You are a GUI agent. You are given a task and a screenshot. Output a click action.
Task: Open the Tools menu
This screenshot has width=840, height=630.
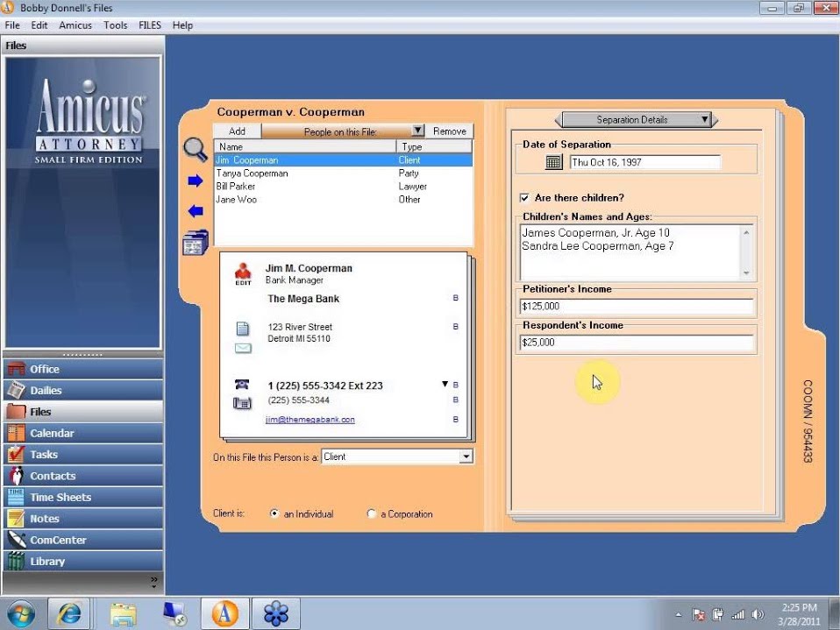click(115, 25)
